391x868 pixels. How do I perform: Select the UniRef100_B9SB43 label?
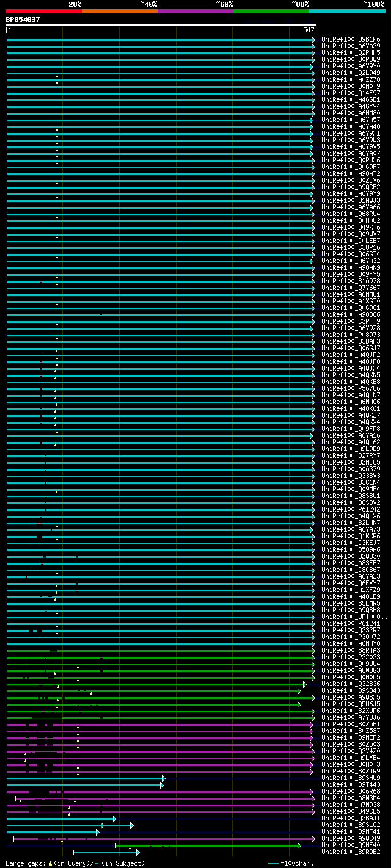click(351, 690)
